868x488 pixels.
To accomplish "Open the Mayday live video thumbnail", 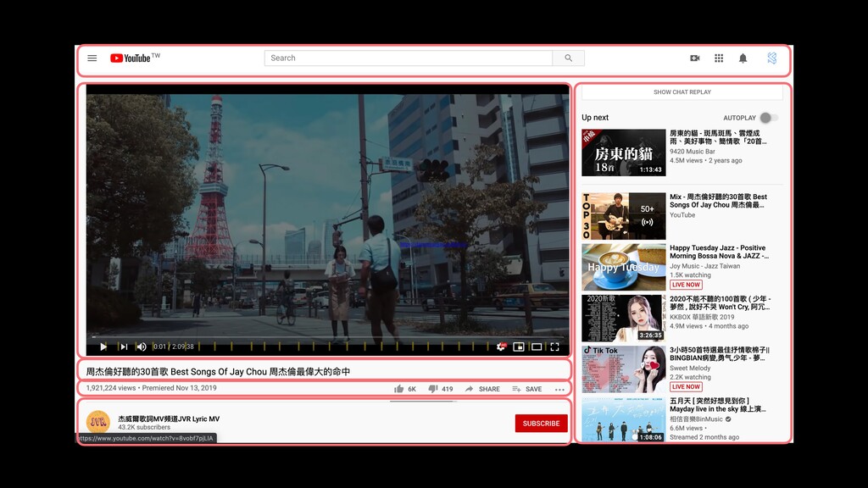I will click(623, 419).
